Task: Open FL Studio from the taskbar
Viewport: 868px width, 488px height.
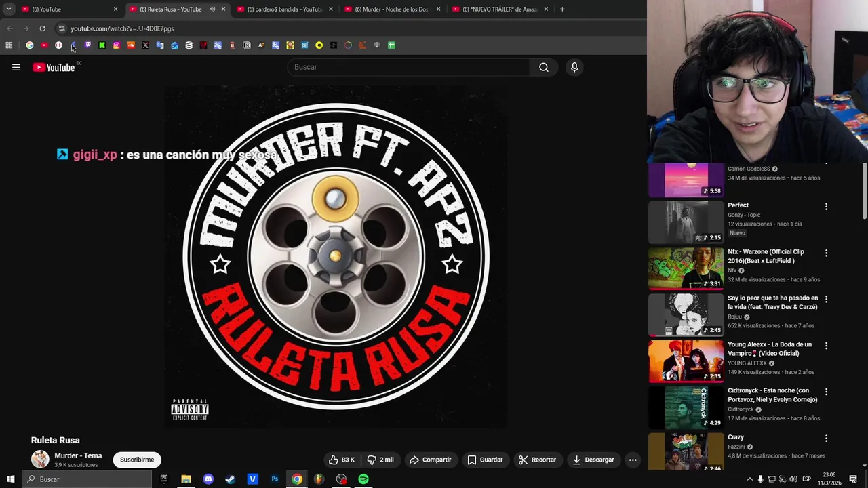Action: click(319, 479)
